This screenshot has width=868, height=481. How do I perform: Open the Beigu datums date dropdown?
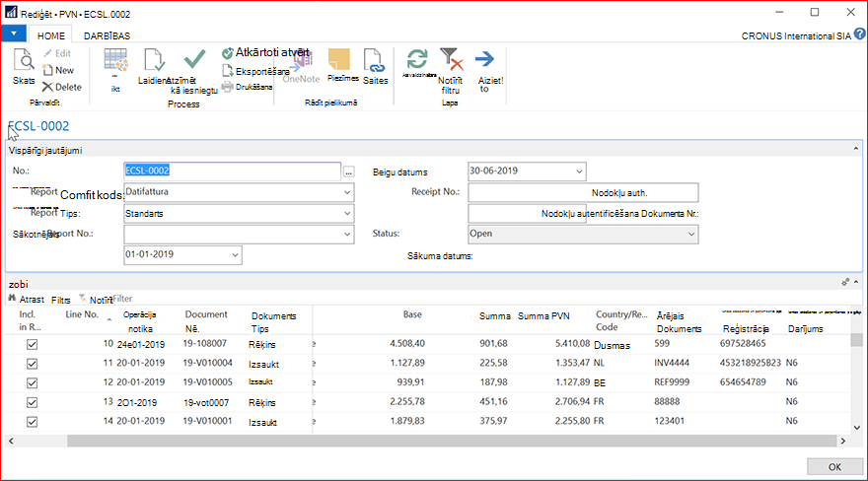coord(579,172)
